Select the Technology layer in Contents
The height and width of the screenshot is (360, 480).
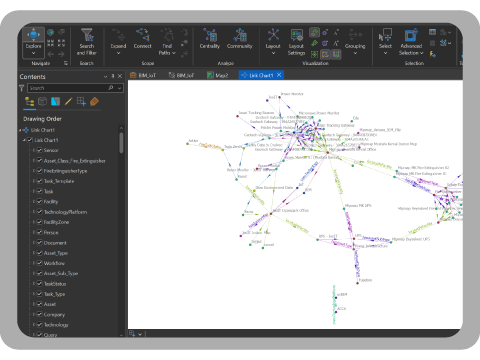click(x=56, y=325)
